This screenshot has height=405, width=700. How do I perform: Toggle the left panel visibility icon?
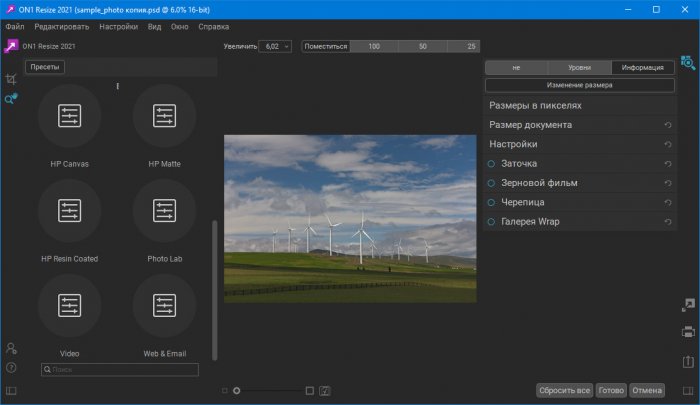[x=11, y=391]
